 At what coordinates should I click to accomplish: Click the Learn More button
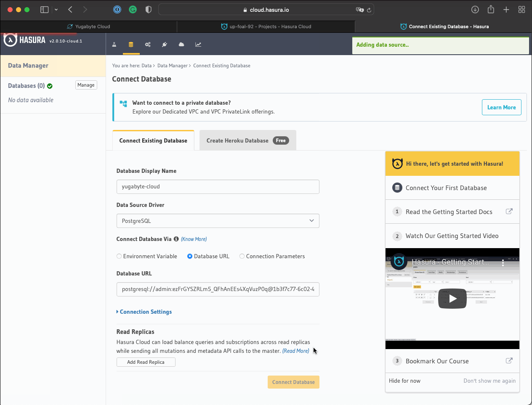[501, 107]
